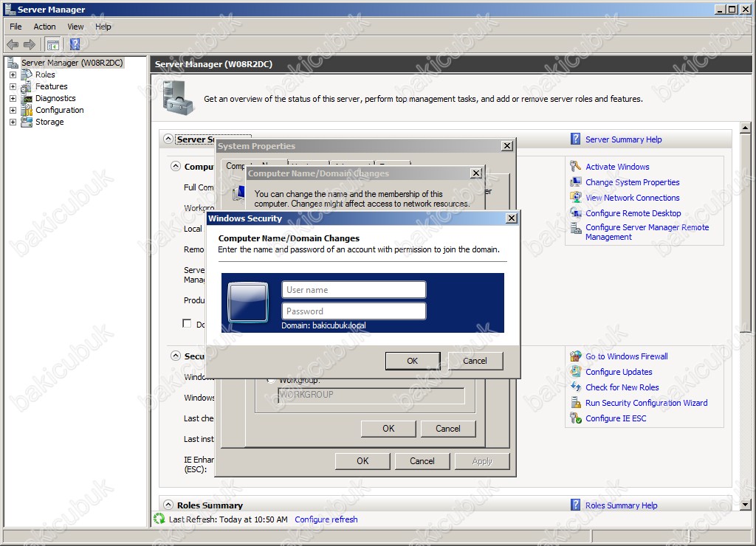Toggle the Show/Hide Console Tree toolbar icon
The width and height of the screenshot is (756, 546).
(53, 45)
